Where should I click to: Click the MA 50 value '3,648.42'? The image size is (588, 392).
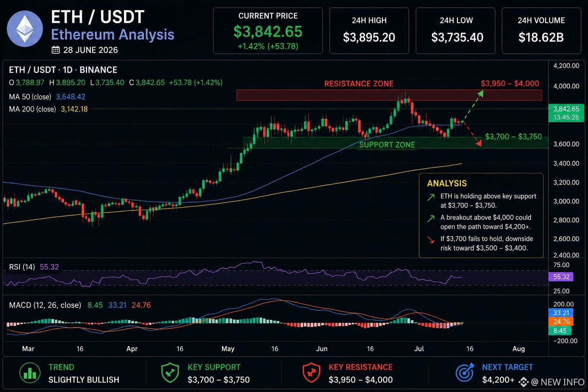tap(71, 97)
